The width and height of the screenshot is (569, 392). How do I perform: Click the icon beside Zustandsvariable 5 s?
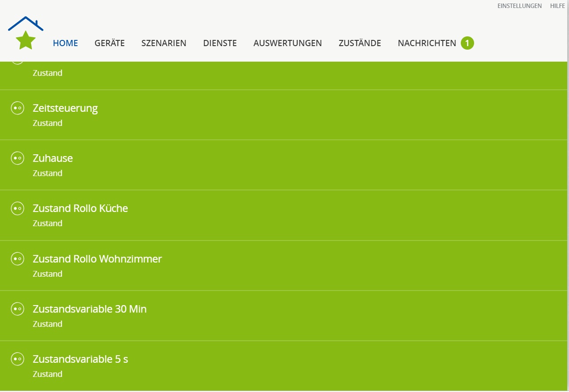pos(17,359)
